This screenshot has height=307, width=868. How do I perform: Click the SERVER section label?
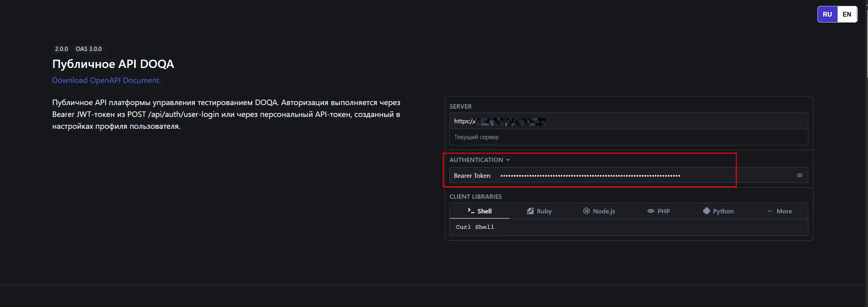click(460, 107)
